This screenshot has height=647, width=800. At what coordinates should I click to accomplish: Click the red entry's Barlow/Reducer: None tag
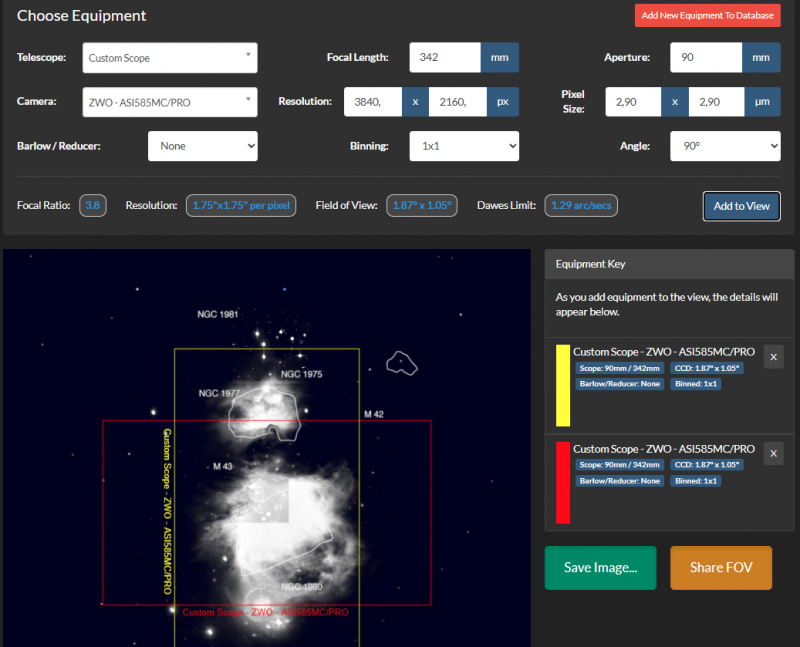619,481
